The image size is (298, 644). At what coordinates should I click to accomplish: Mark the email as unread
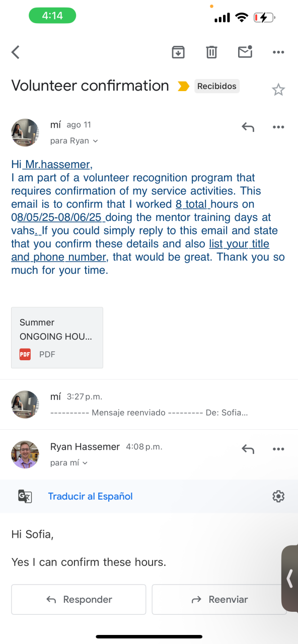245,51
